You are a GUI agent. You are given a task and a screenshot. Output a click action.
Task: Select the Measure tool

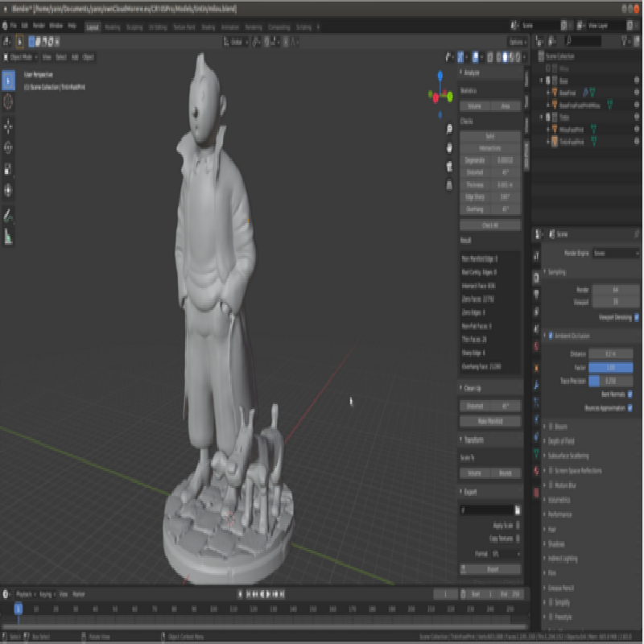[8, 237]
